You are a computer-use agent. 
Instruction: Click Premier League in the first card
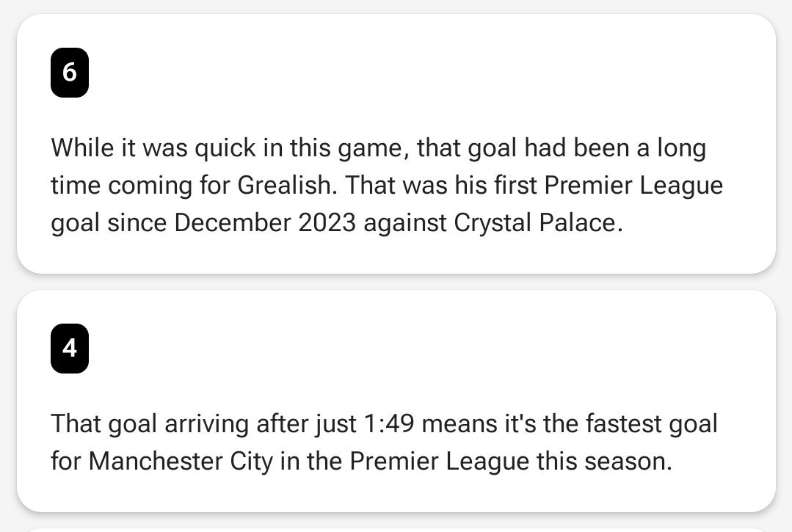[x=633, y=185]
